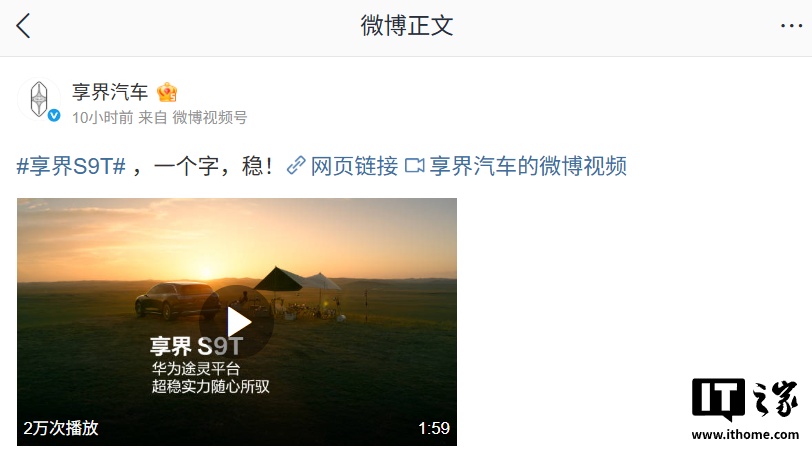The image size is (812, 450).
Task: Open the three-dot more options menu
Action: tap(791, 25)
